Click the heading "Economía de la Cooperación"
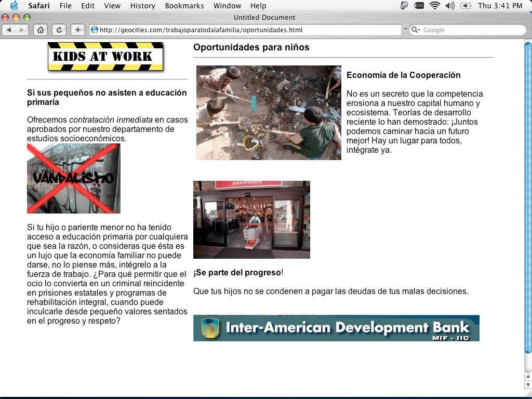 (x=403, y=75)
